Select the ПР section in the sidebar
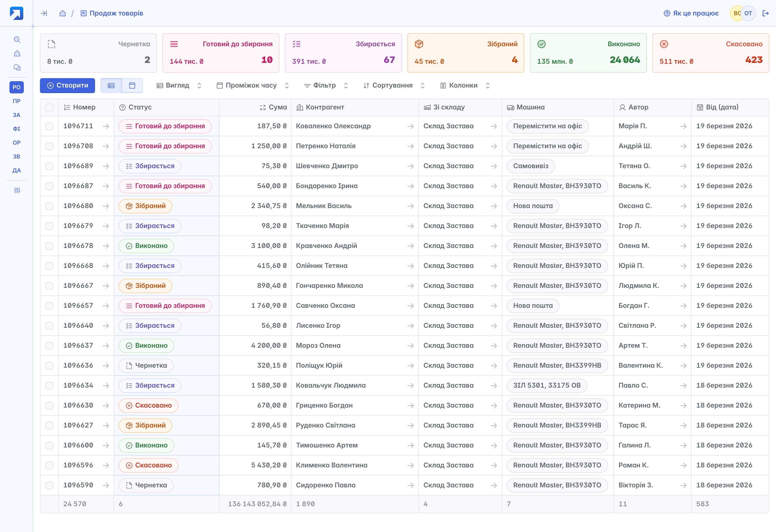This screenshot has width=776, height=532. [x=17, y=101]
